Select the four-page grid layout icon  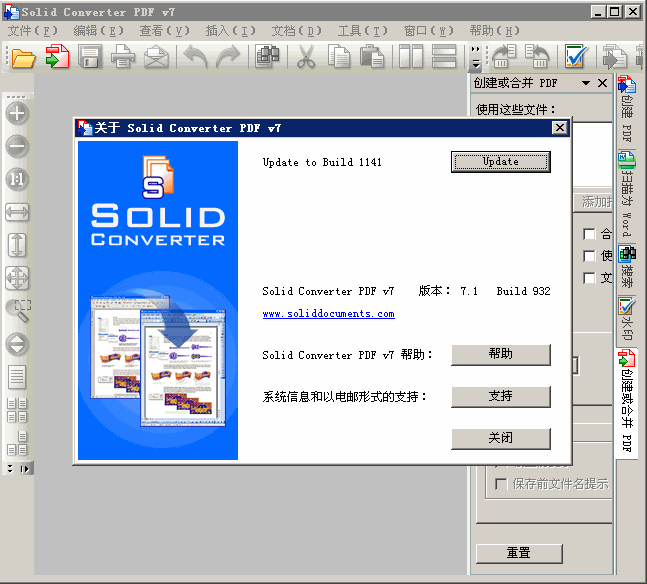[17, 410]
